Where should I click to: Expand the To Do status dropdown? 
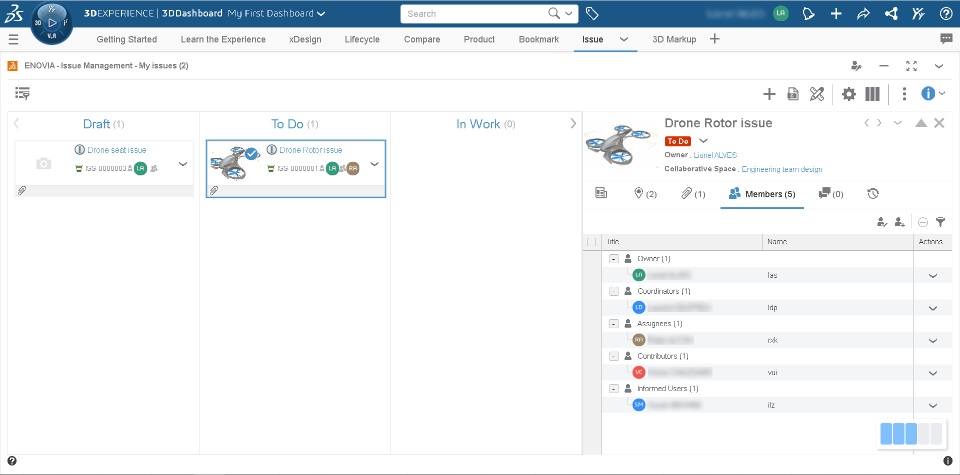click(703, 141)
